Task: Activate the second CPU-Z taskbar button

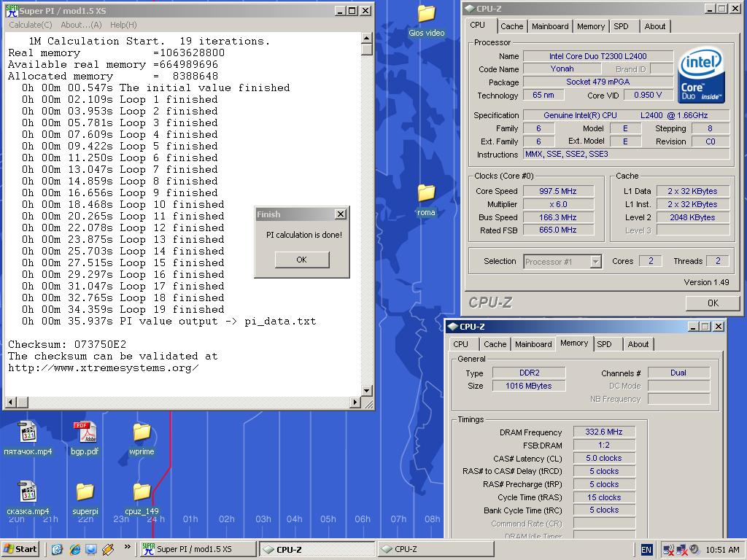Action: pos(436,549)
